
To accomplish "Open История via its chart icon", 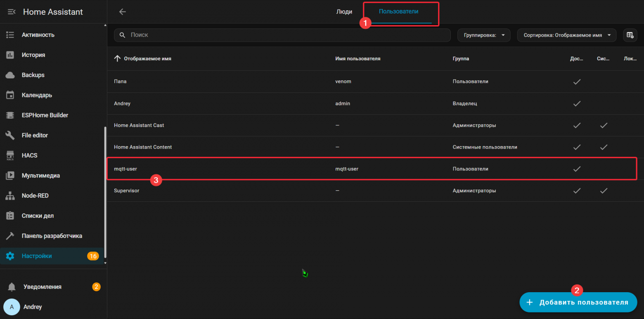I will pyautogui.click(x=10, y=55).
